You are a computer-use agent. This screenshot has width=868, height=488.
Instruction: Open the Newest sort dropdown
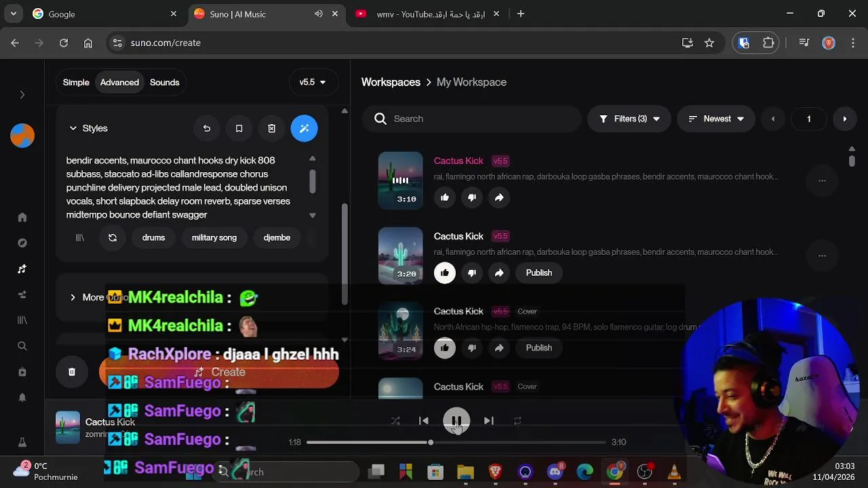pyautogui.click(x=716, y=119)
